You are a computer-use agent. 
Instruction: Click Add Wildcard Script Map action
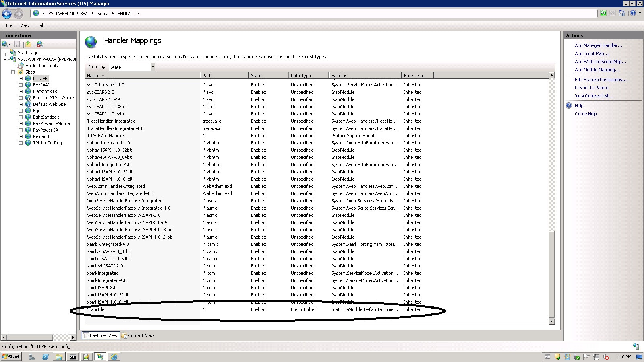pyautogui.click(x=600, y=62)
